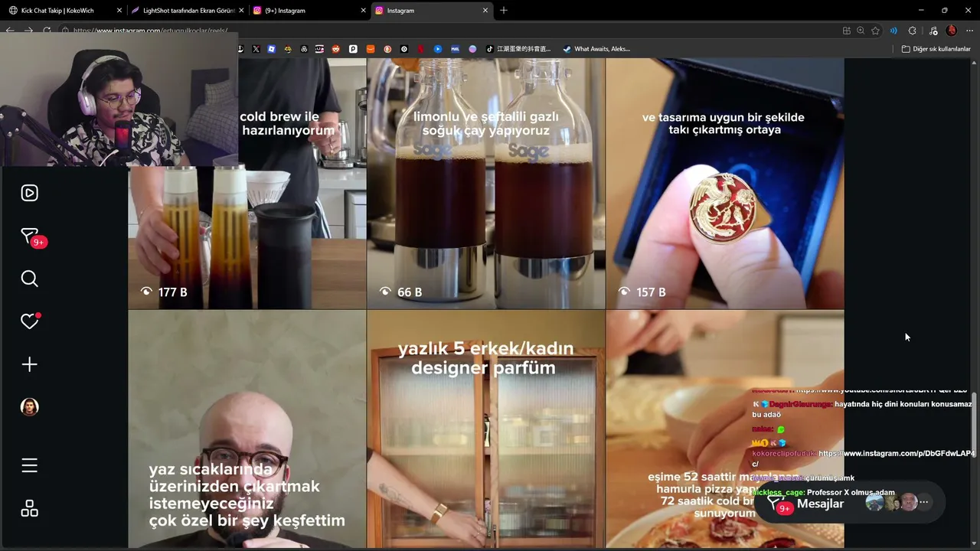Screen dimensions: 980x551
Task: Open the browser extensions puzzle icon
Action: 912,31
